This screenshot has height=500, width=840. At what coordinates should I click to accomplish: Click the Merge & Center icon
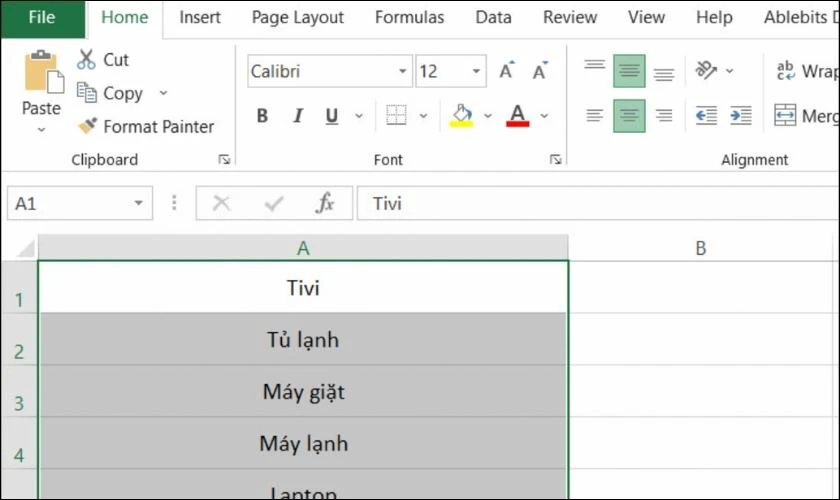785,115
